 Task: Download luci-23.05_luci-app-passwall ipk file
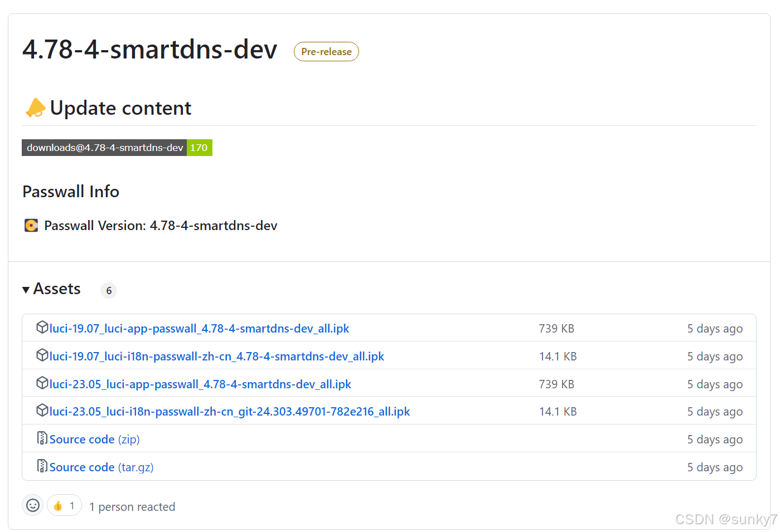[200, 384]
